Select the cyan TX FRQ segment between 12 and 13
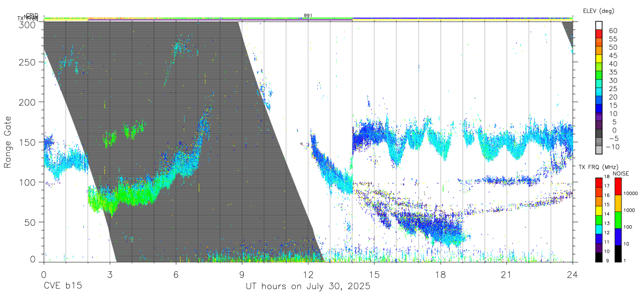Image resolution: width=644 pixels, height=297 pixels. click(599, 228)
